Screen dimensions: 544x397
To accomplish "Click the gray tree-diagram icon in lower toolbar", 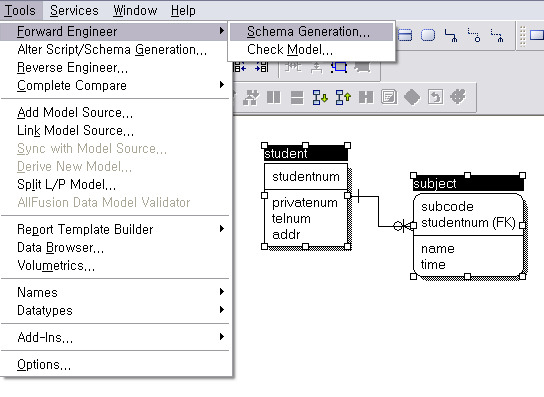I will point(251,97).
